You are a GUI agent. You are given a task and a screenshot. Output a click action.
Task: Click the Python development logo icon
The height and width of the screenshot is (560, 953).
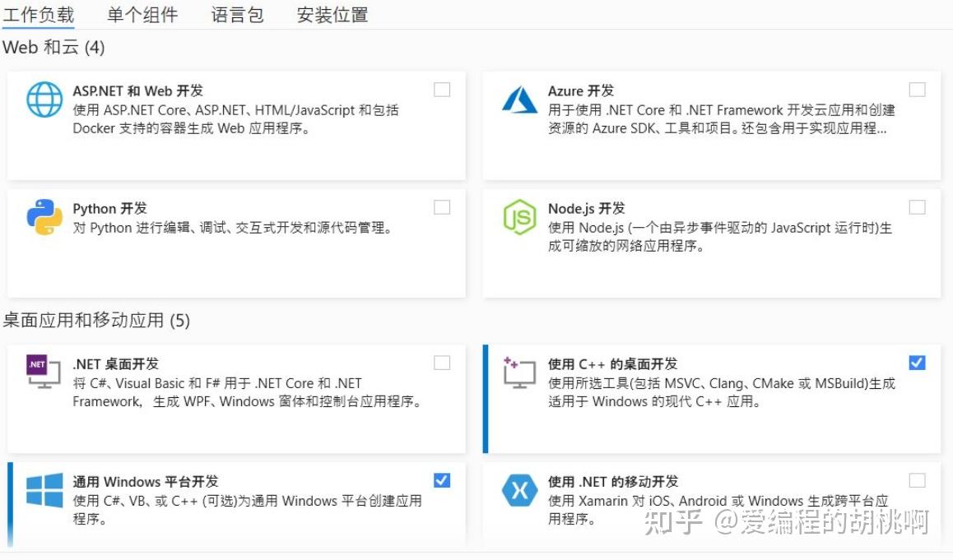coord(44,218)
